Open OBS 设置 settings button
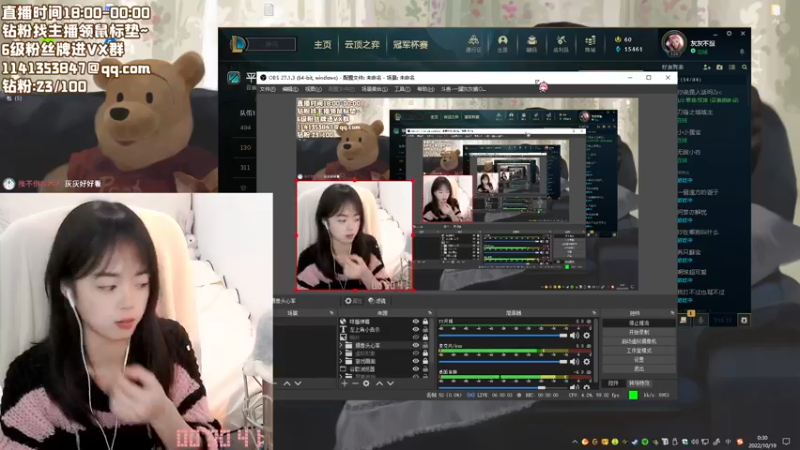The width and height of the screenshot is (800, 450). click(639, 360)
